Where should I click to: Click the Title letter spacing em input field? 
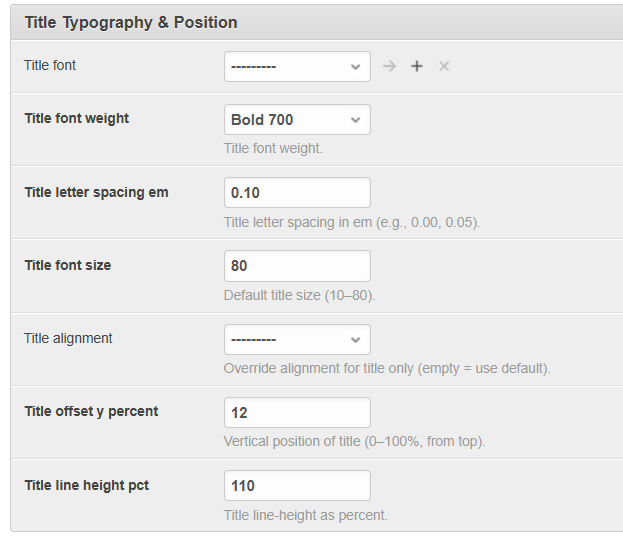pos(297,193)
